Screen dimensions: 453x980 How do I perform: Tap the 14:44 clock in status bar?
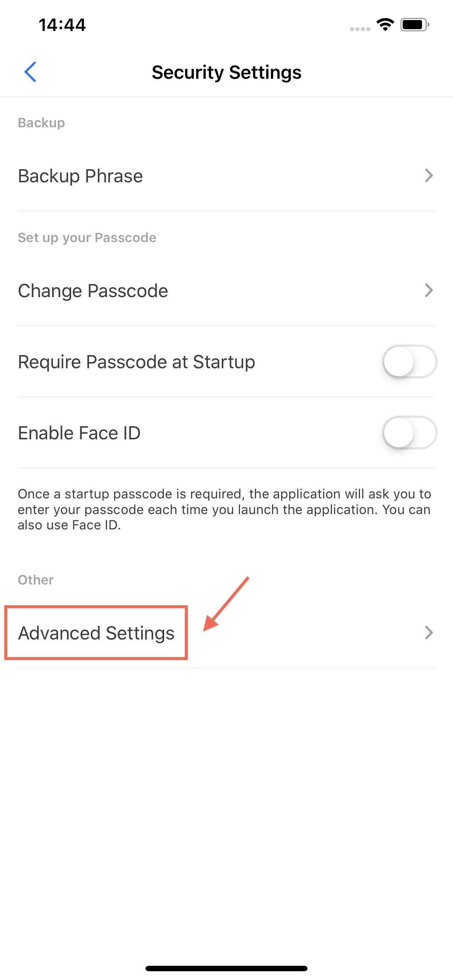click(62, 25)
